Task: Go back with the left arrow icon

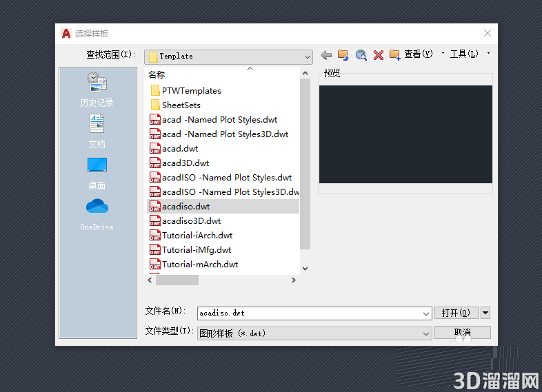Action: pyautogui.click(x=326, y=55)
